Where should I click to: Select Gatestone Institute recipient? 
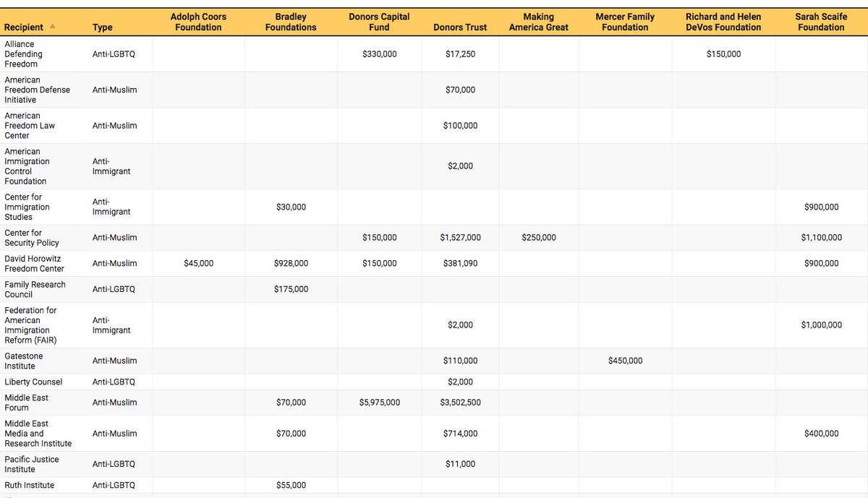pos(24,361)
